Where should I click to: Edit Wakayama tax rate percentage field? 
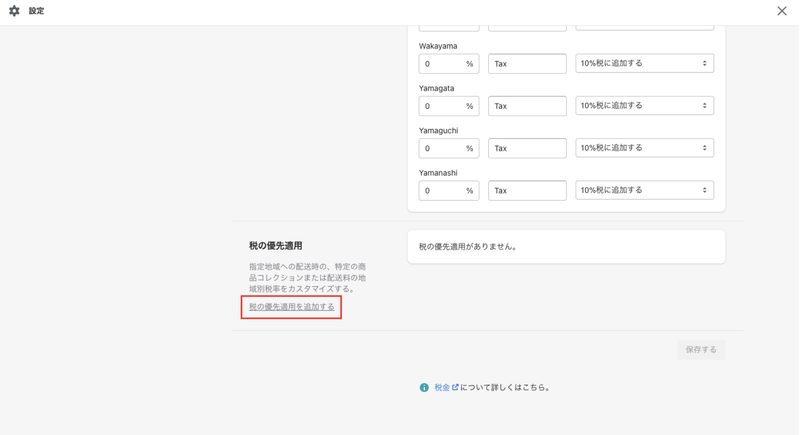pos(449,64)
